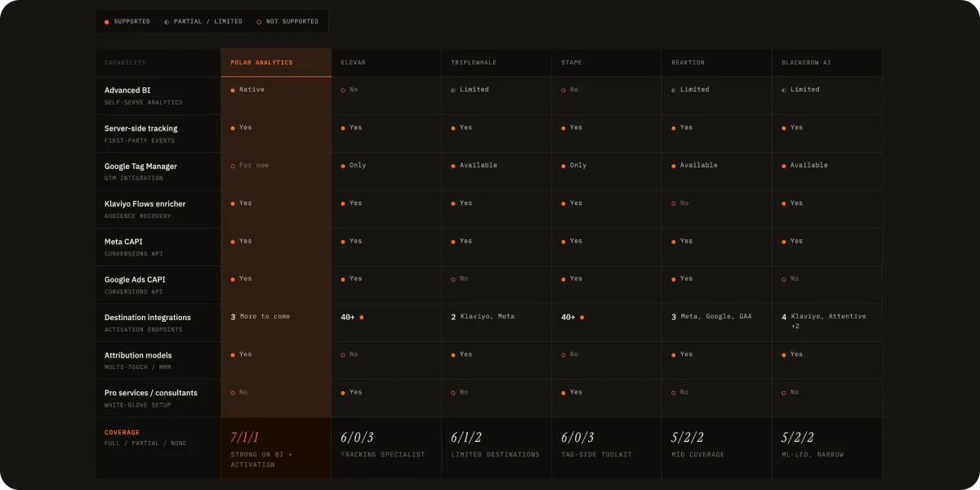Click the Tracking Specialist coverage caption
This screenshot has height=490, width=980.
pos(383,455)
